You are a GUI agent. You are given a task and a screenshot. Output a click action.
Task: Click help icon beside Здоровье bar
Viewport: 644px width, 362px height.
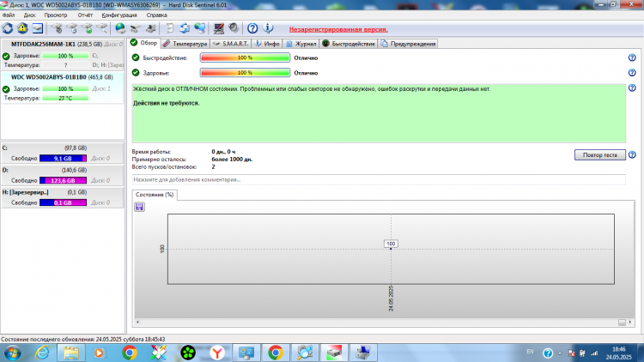point(632,73)
